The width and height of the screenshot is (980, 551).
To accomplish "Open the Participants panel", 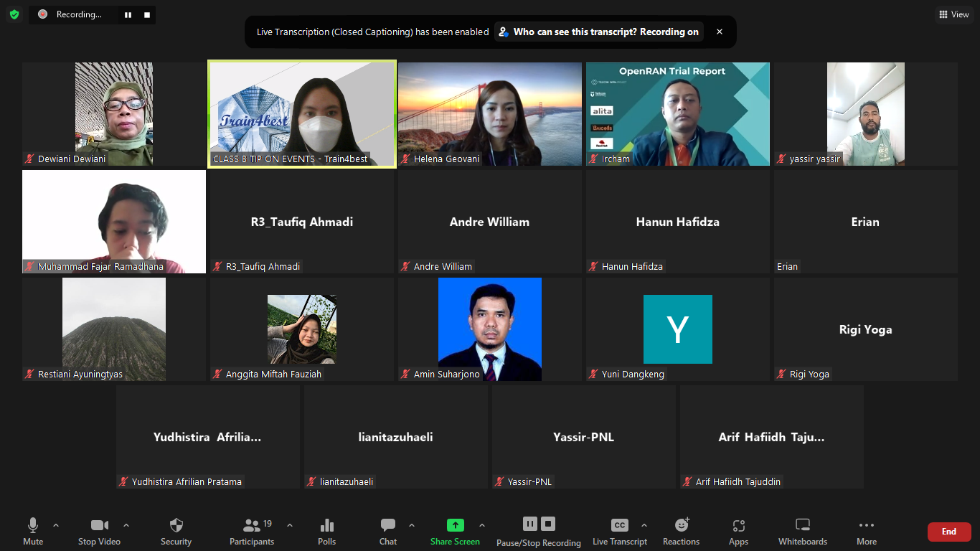I will (252, 532).
